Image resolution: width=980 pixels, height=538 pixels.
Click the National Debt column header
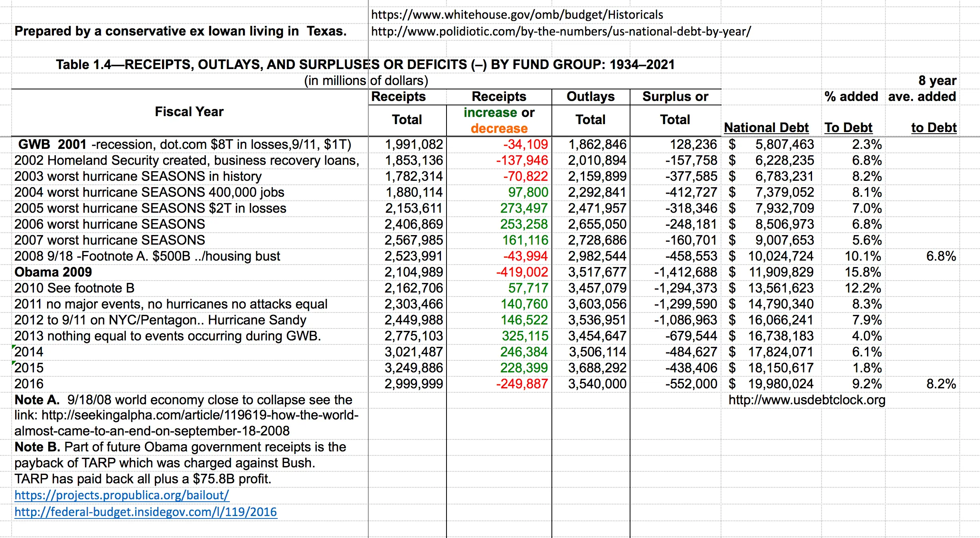tap(767, 128)
